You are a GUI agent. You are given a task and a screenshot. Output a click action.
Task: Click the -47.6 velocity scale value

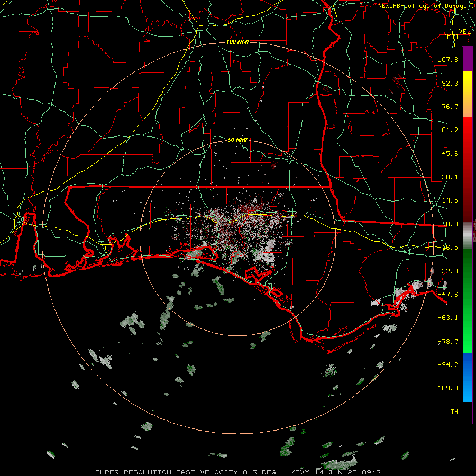point(448,295)
